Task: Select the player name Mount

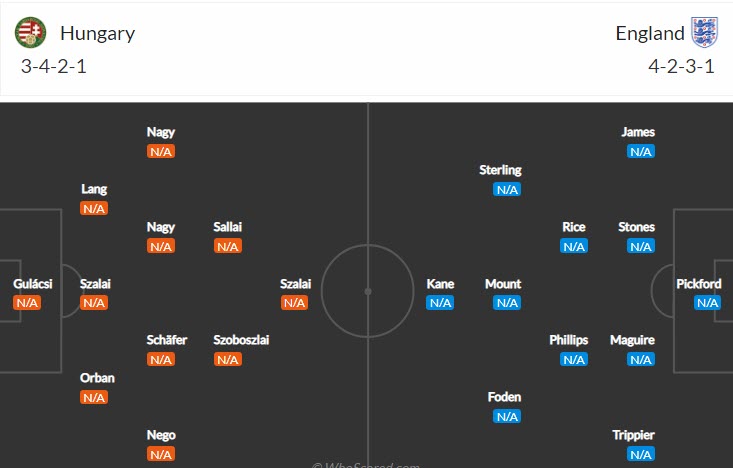Action: click(x=503, y=284)
